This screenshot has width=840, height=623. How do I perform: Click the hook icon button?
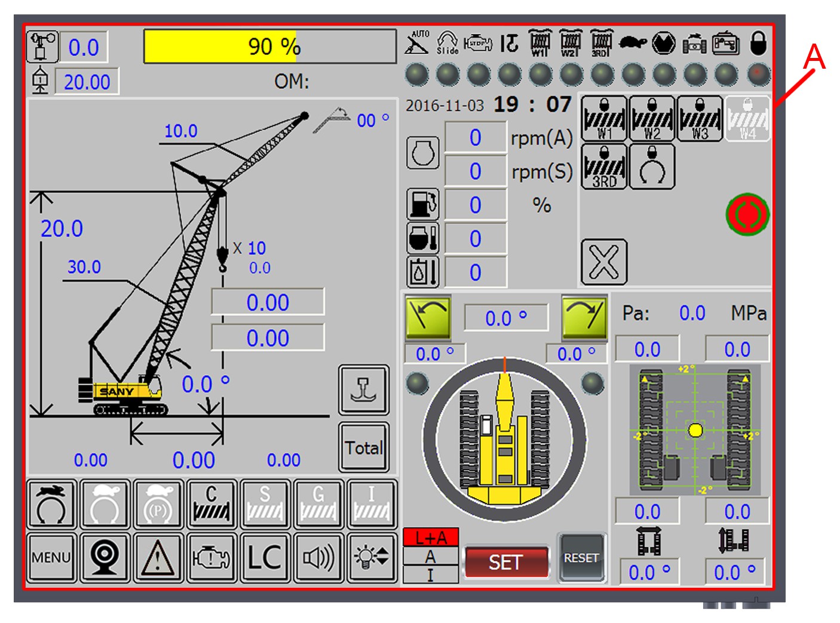(x=363, y=390)
